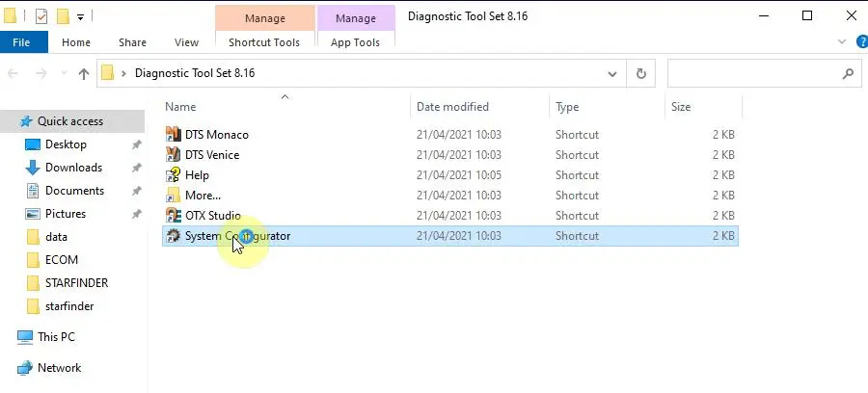Select the DTS Venice shortcut icon
The height and width of the screenshot is (393, 868).
[x=174, y=155]
